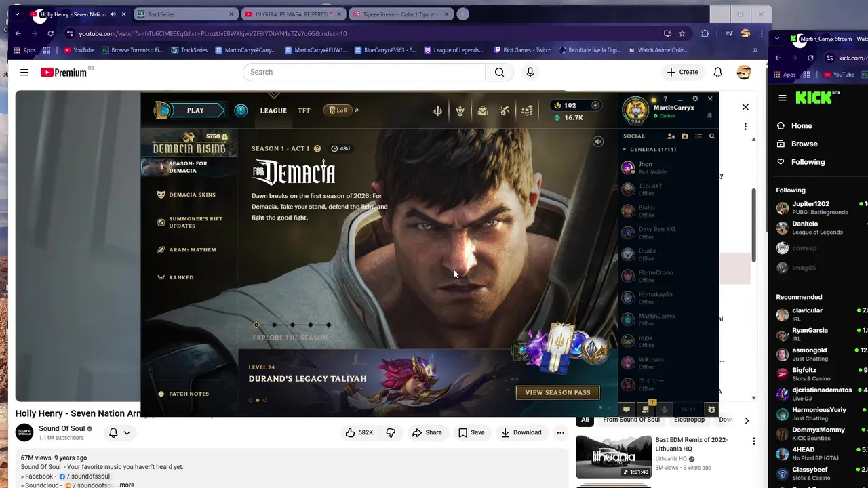The height and width of the screenshot is (488, 868).
Task: Download the video with Download button
Action: click(521, 432)
